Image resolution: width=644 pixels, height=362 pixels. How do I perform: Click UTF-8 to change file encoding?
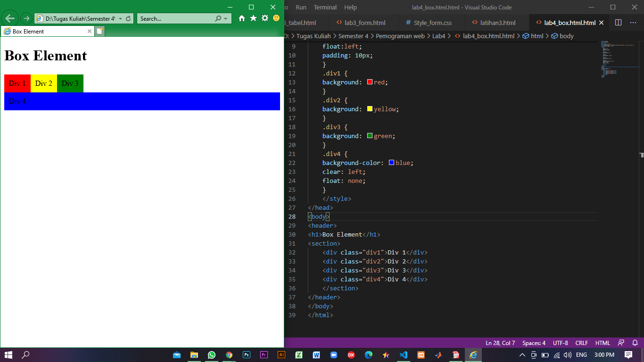coord(560,343)
